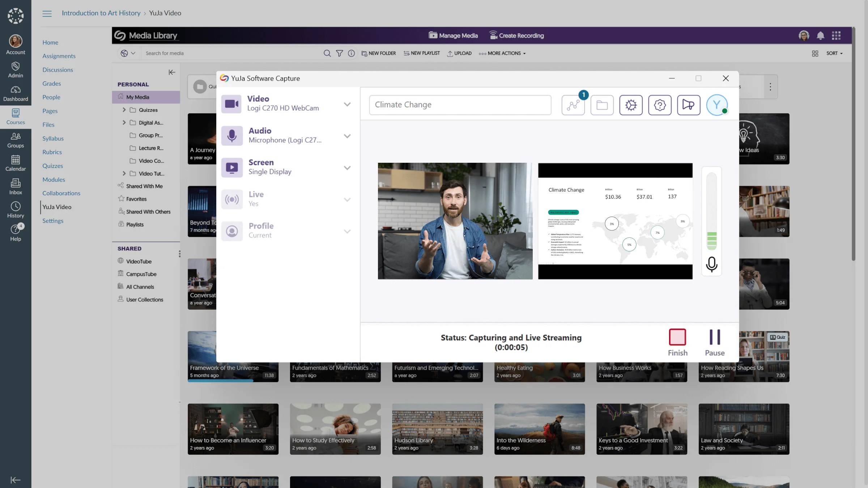Click the Y user profile circle
The image size is (868, 488).
[717, 105]
